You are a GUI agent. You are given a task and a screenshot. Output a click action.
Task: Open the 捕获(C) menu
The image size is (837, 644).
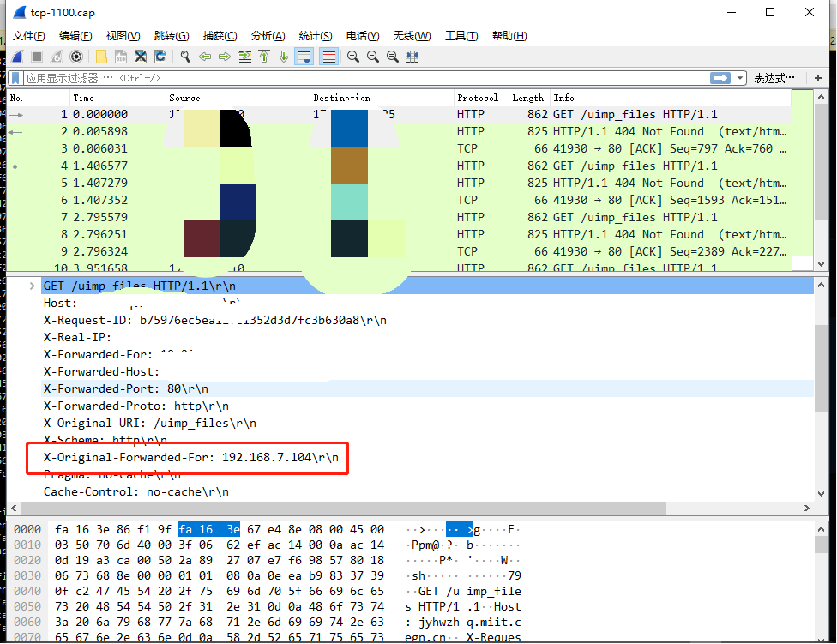click(220, 36)
